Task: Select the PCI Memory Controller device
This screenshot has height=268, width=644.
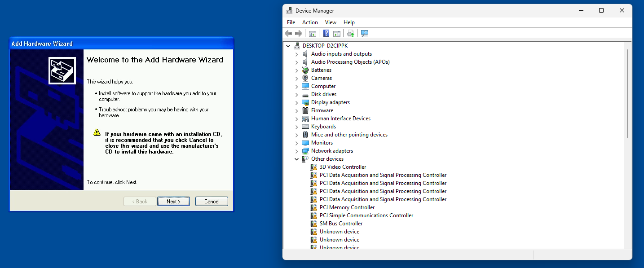Action: (x=347, y=207)
